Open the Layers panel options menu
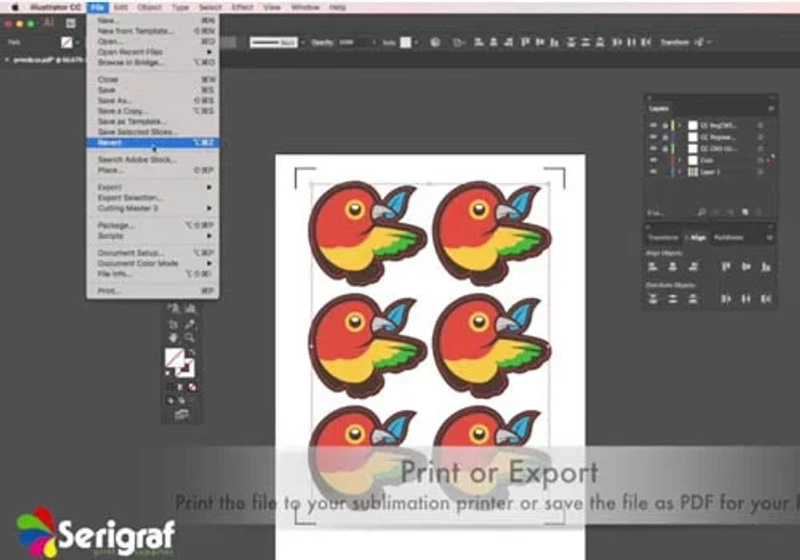The height and width of the screenshot is (560, 800). [771, 108]
